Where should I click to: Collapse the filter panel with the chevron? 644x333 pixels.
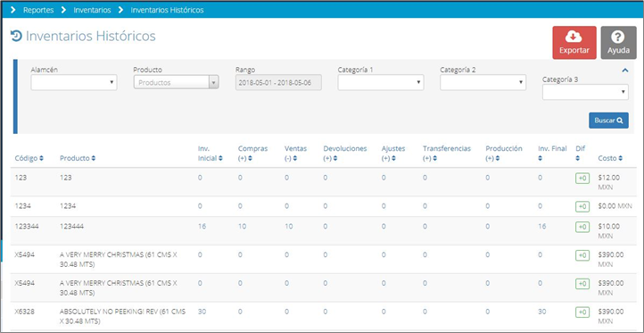pos(625,71)
